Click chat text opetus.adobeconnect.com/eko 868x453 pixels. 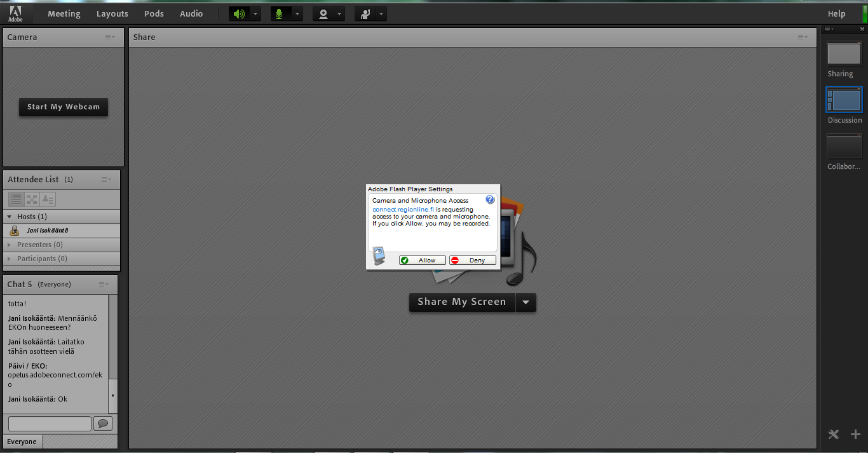click(55, 380)
